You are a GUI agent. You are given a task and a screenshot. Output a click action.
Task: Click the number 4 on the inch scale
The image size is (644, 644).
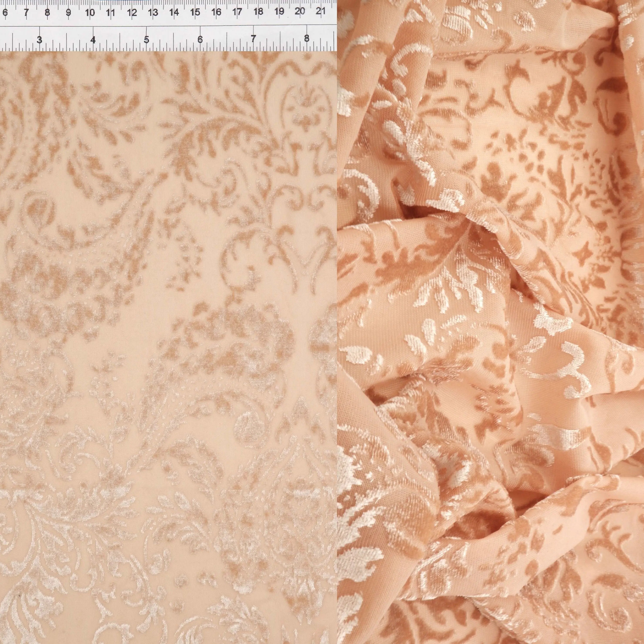coord(93,40)
